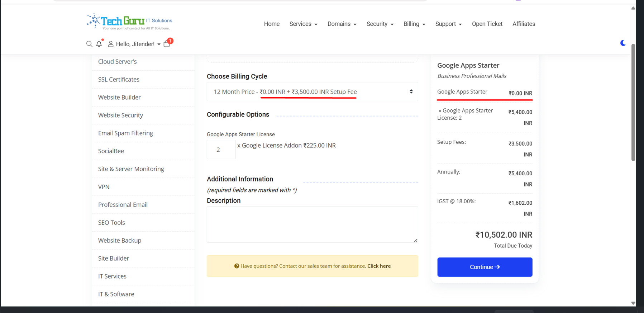Open VPN category
Image resolution: width=644 pixels, height=313 pixels.
pos(104,187)
